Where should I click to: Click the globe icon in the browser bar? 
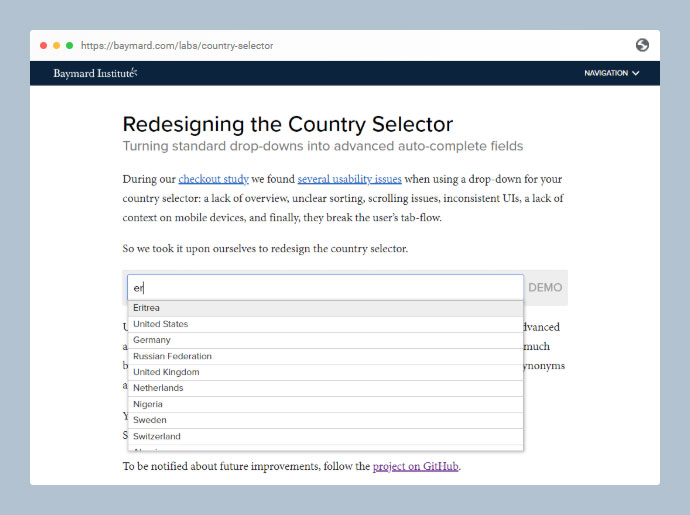(x=642, y=45)
